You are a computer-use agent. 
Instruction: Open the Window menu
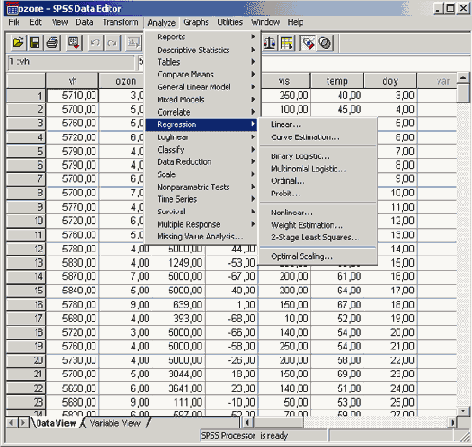265,22
